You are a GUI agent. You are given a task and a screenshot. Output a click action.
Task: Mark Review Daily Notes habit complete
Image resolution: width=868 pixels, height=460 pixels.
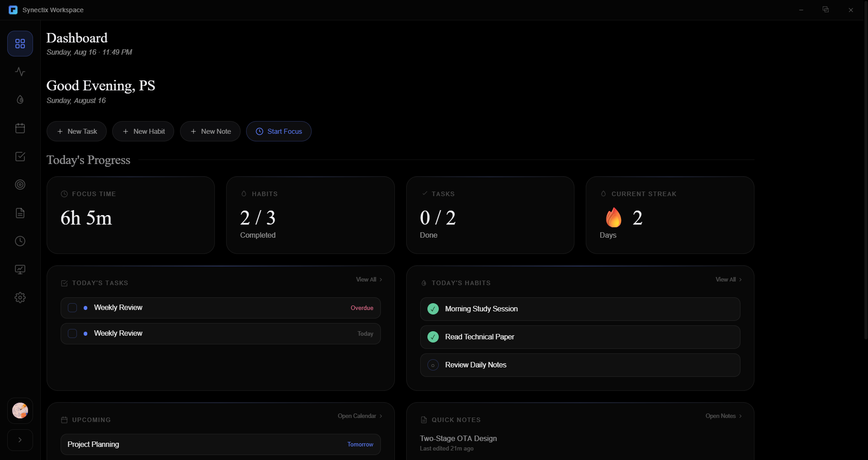[433, 365]
